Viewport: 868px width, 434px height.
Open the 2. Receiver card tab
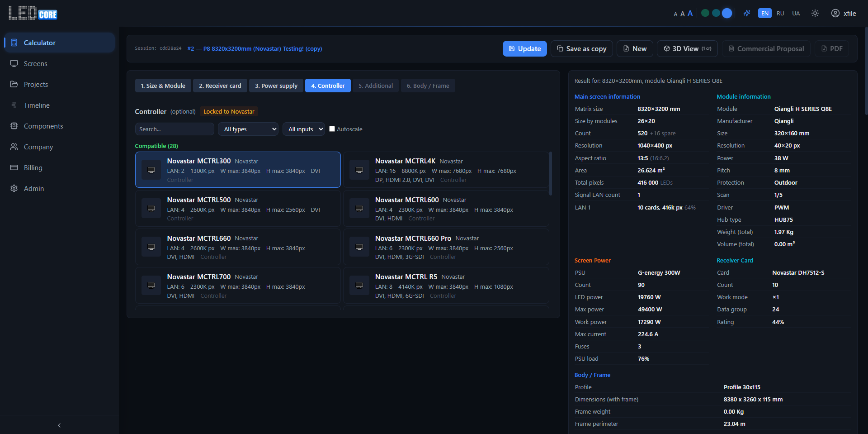click(x=220, y=86)
